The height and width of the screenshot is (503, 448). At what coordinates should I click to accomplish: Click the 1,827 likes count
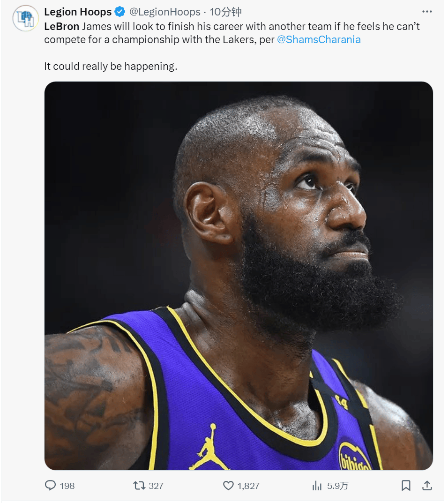248,486
